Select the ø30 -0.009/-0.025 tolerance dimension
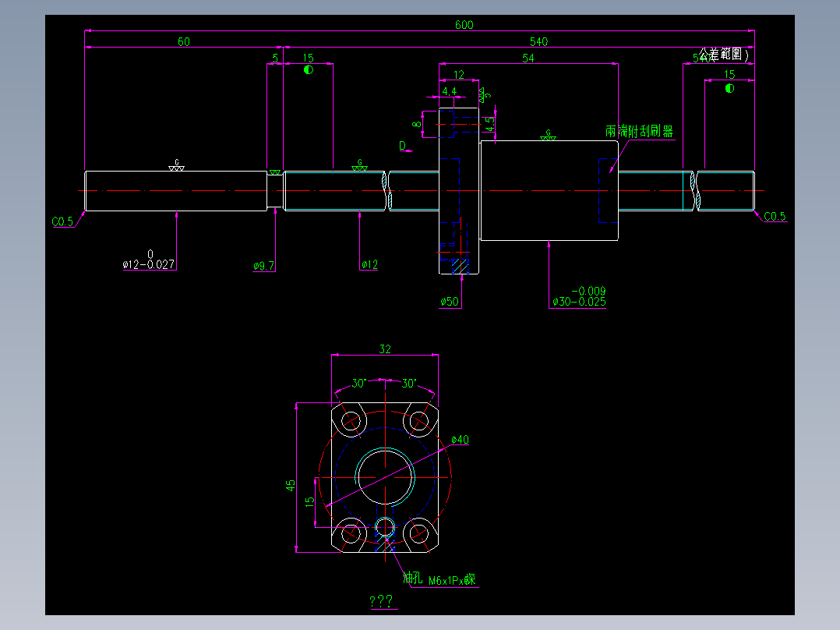Screen dimensions: 840x630 [580, 296]
